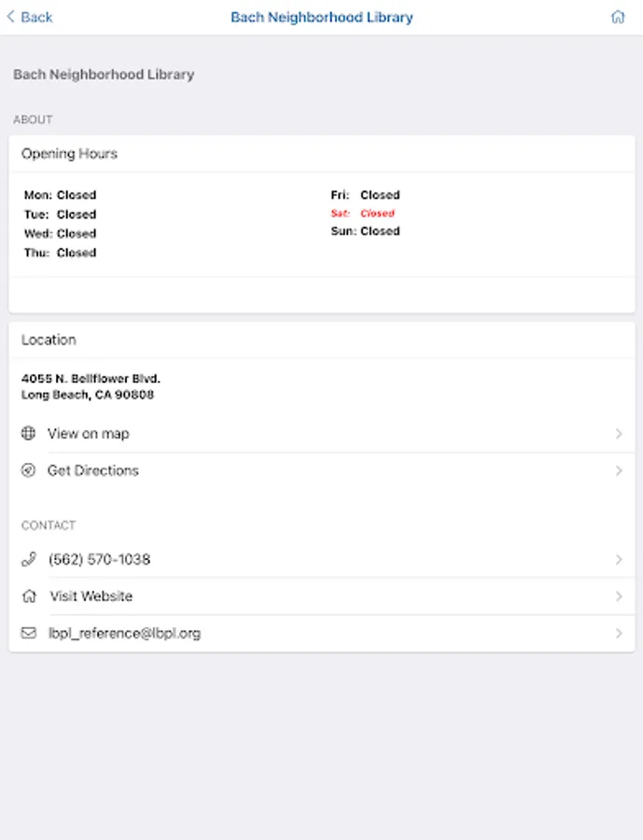Image resolution: width=643 pixels, height=840 pixels.
Task: Email lbpl_reference@lbpl.org
Action: (124, 633)
